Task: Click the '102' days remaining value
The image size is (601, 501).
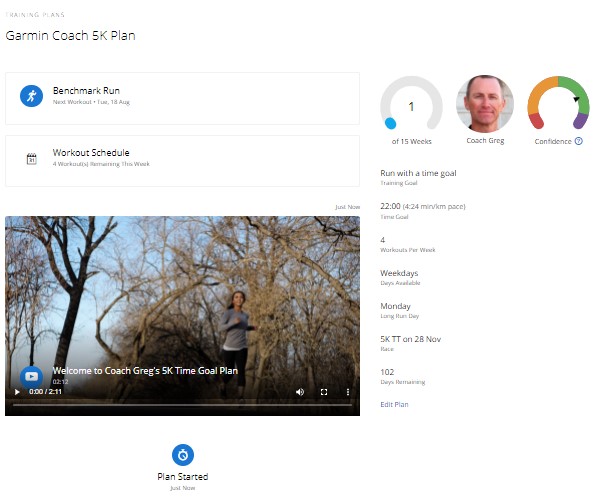Action: point(387,372)
